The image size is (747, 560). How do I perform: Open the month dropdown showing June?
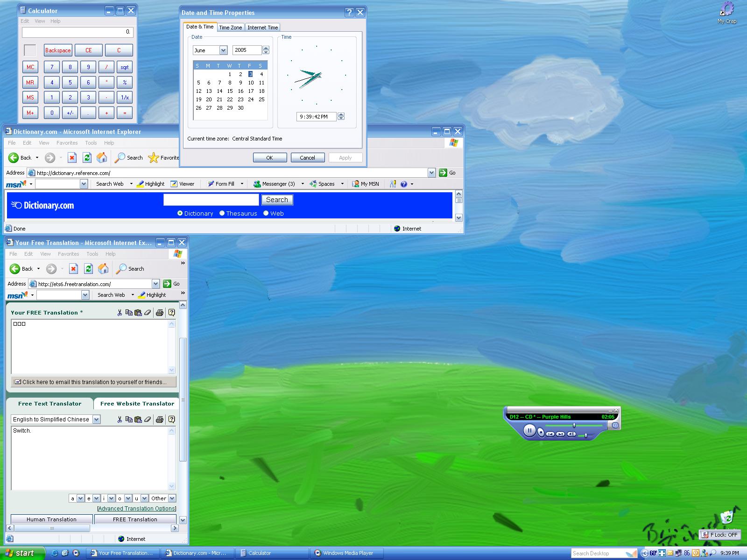[x=223, y=50]
